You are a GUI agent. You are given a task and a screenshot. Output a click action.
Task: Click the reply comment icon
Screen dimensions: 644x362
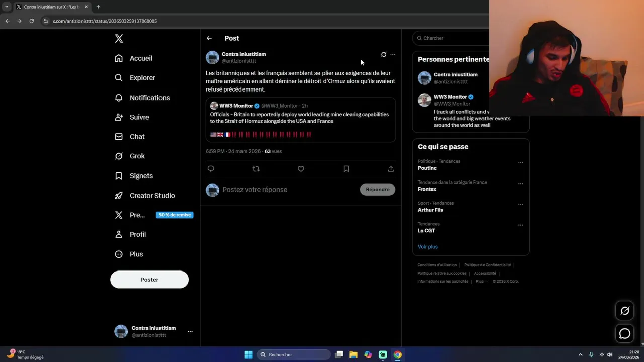211,169
